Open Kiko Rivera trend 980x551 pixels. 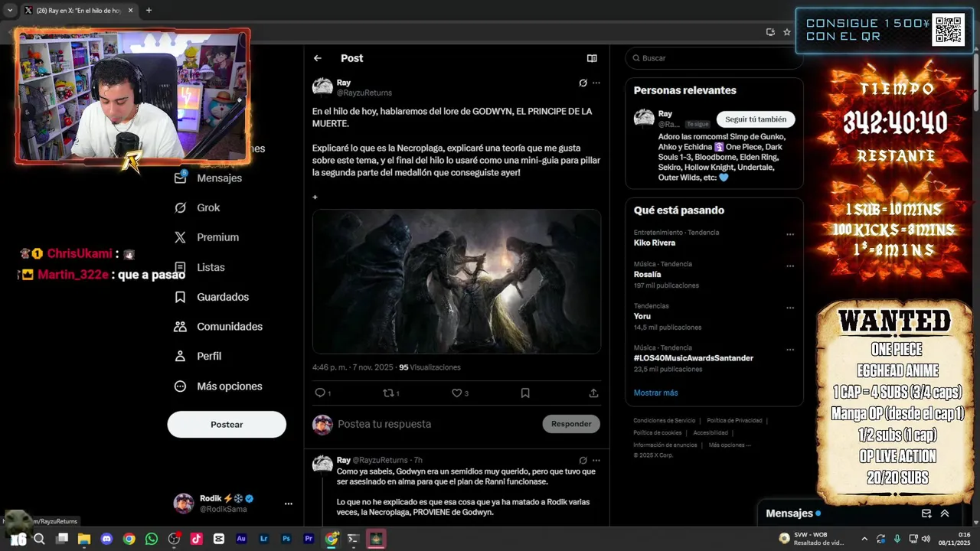[655, 243]
